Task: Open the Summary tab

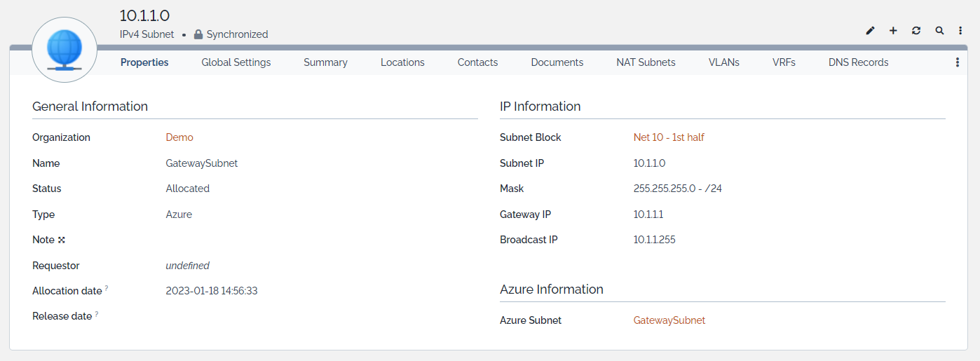Action: 325,62
